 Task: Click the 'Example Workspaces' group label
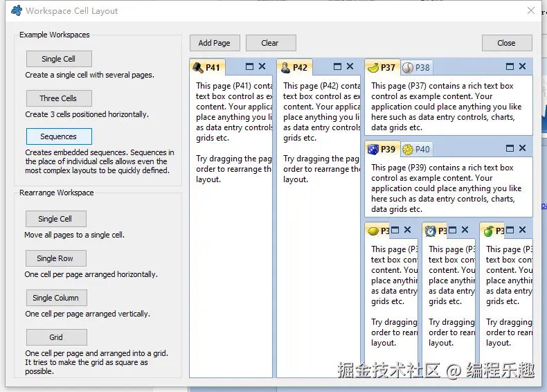coord(55,35)
